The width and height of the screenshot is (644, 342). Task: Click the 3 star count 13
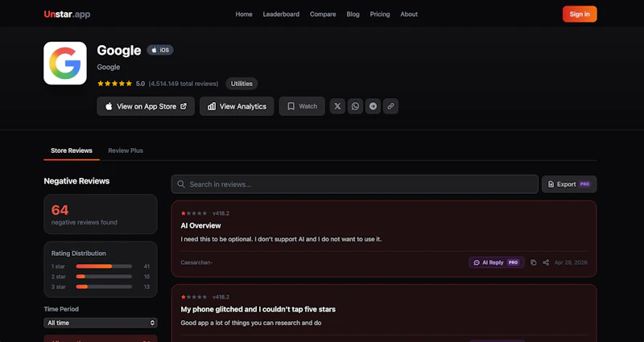(147, 286)
